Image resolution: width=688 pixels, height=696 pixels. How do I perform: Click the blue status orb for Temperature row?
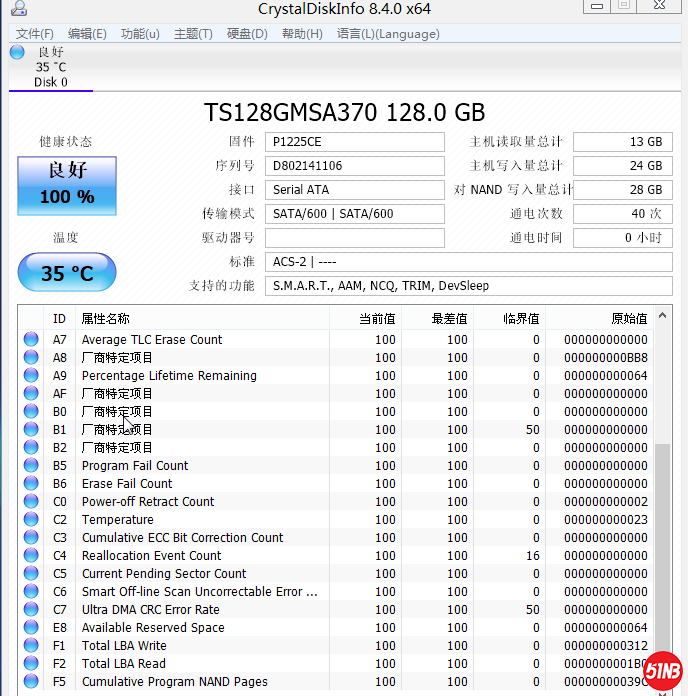click(x=31, y=520)
